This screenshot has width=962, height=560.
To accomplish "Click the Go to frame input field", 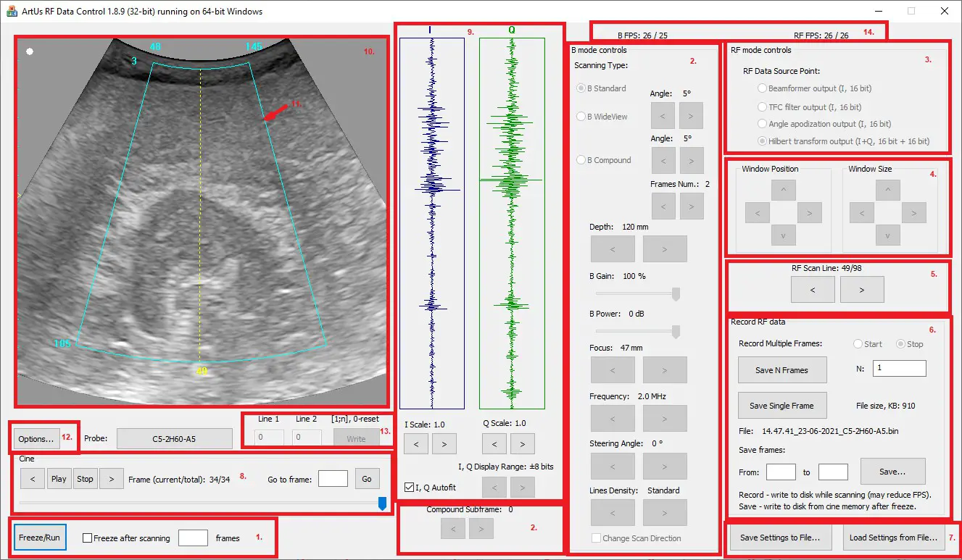I will click(333, 478).
